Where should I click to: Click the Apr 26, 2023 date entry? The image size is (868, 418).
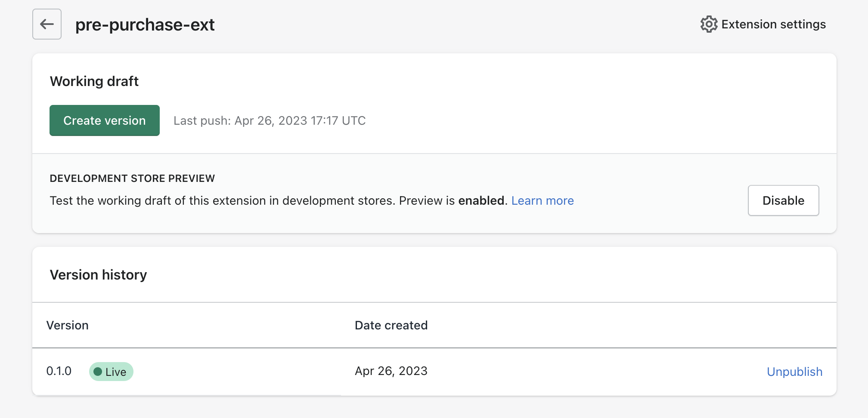[391, 371]
